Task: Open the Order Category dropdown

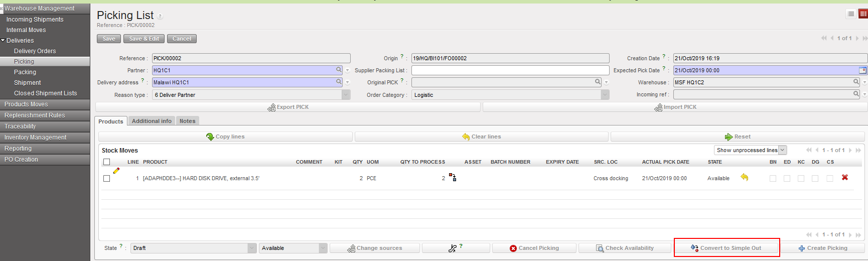Action: (605, 95)
